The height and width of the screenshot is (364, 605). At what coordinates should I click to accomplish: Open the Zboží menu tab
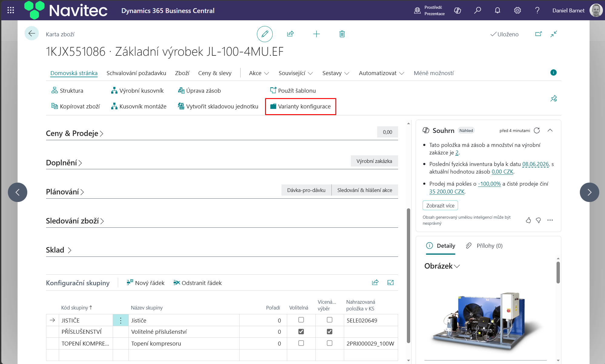[182, 73]
